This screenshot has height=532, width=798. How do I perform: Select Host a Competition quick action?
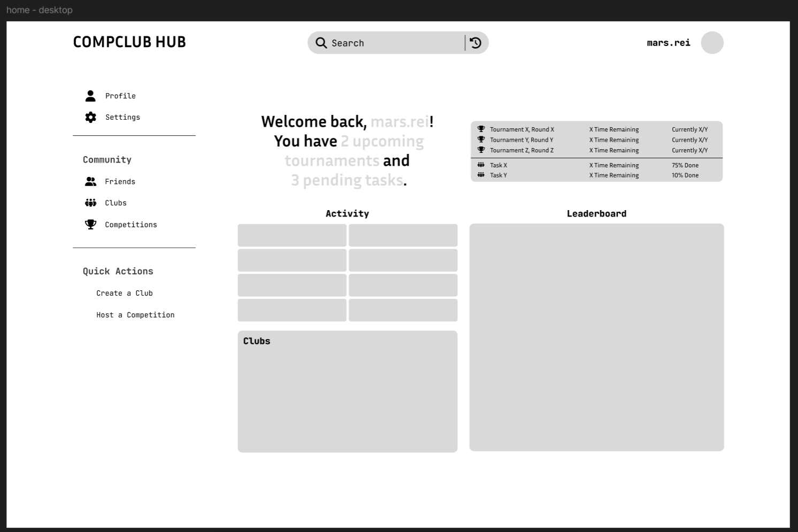click(x=135, y=315)
